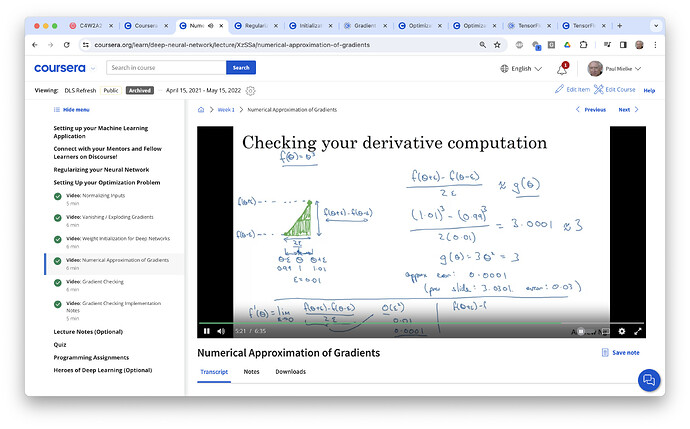The height and width of the screenshot is (429, 690).
Task: Open Chrome extensions puzzle icon
Action: 584,45
